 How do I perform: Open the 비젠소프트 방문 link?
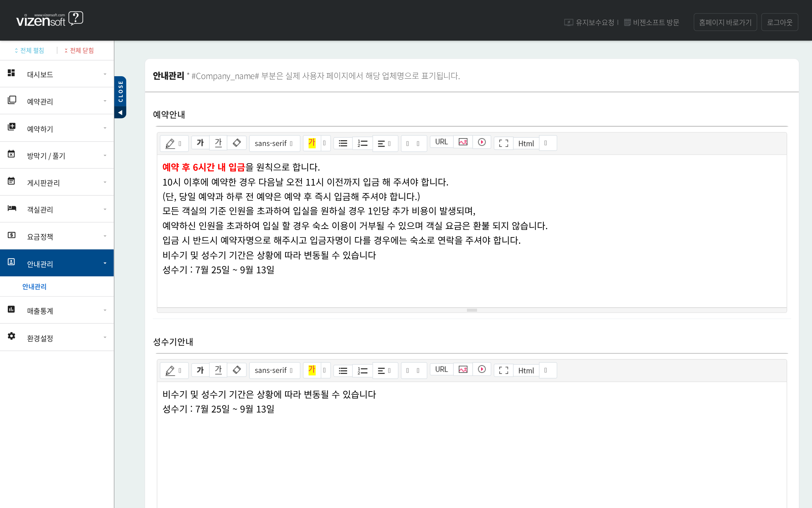pos(652,22)
